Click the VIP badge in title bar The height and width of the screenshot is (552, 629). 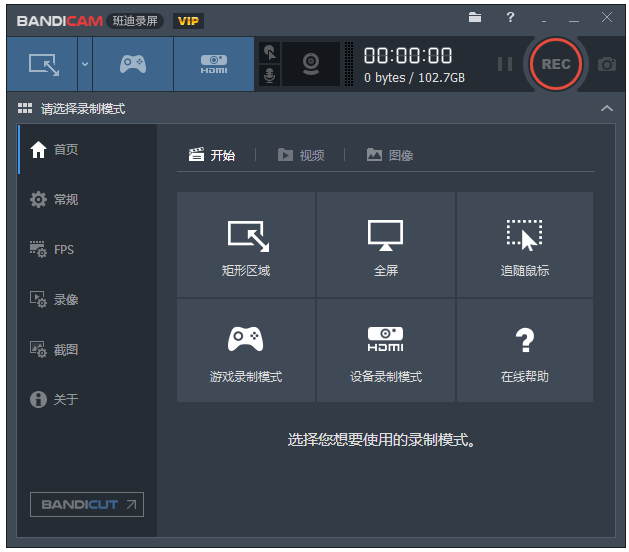coord(188,21)
